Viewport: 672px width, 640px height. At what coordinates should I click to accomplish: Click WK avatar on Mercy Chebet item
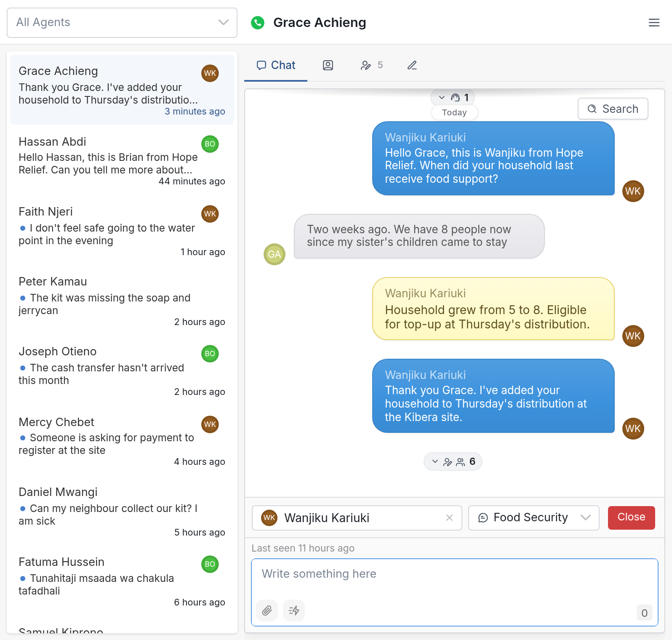tap(210, 424)
